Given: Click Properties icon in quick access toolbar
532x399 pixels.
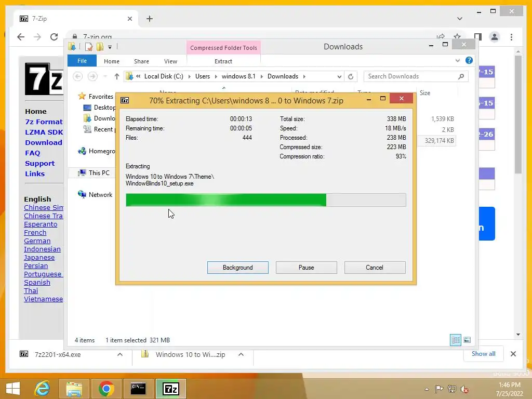Looking at the screenshot, I should (x=88, y=47).
